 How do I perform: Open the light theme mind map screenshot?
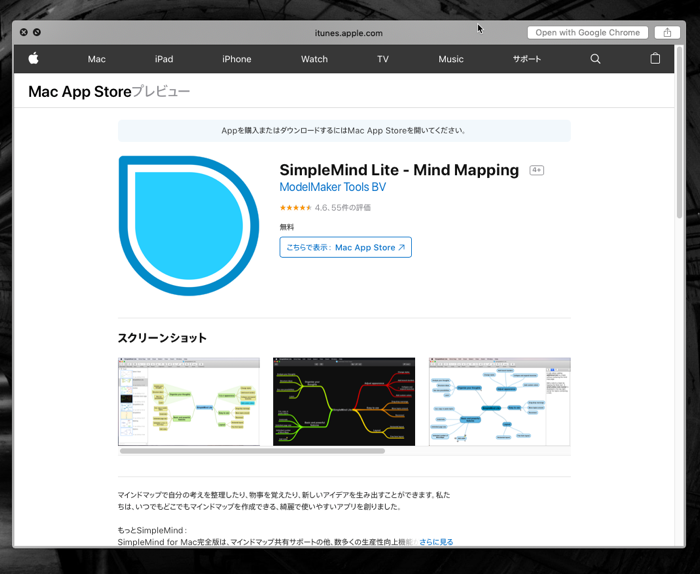tap(189, 401)
